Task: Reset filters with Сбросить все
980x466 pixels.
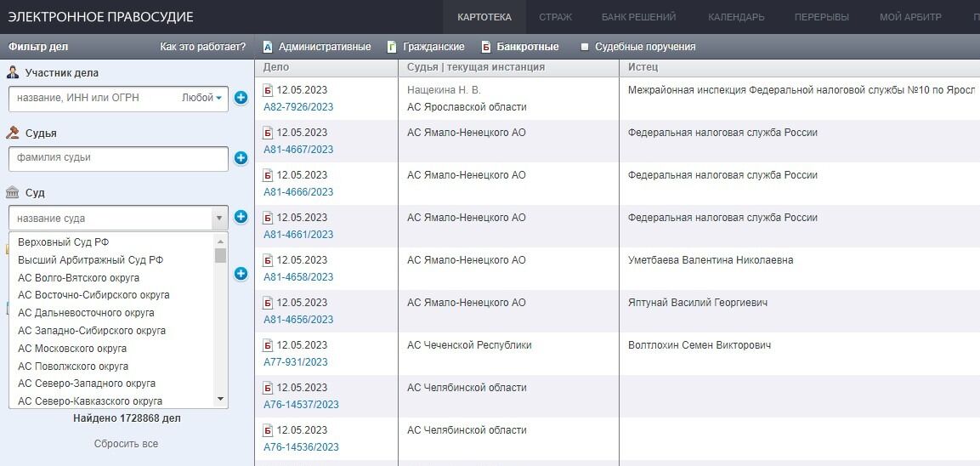Action: coord(127,444)
